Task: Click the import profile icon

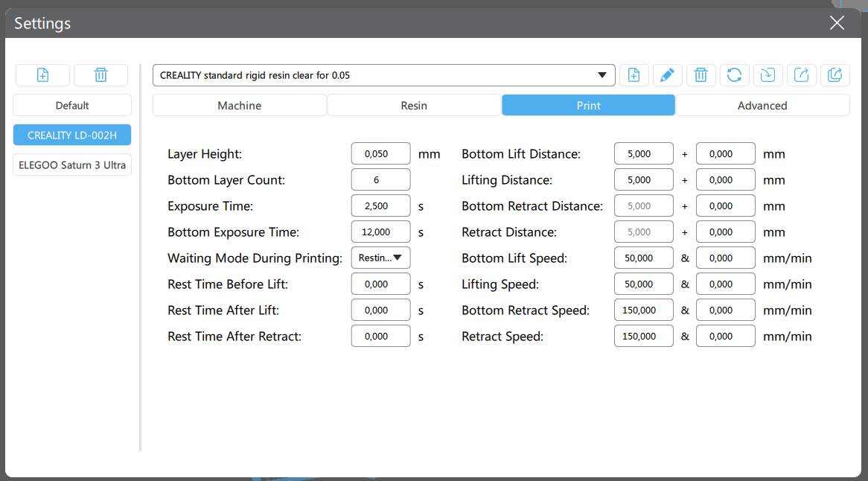Action: pyautogui.click(x=768, y=75)
